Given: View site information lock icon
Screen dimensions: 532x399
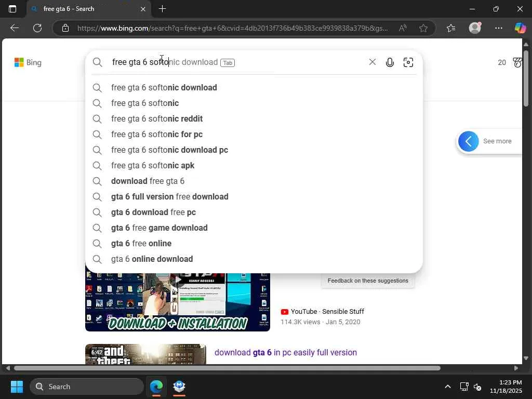Looking at the screenshot, I should (x=65, y=28).
